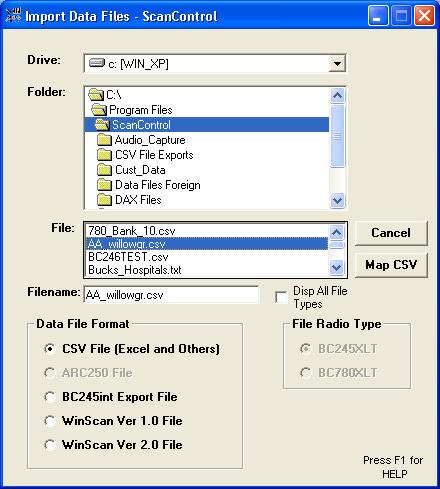Viewport: 440px width, 489px height.
Task: Select WinScan Ver 1.0 File radio button
Action: point(50,421)
